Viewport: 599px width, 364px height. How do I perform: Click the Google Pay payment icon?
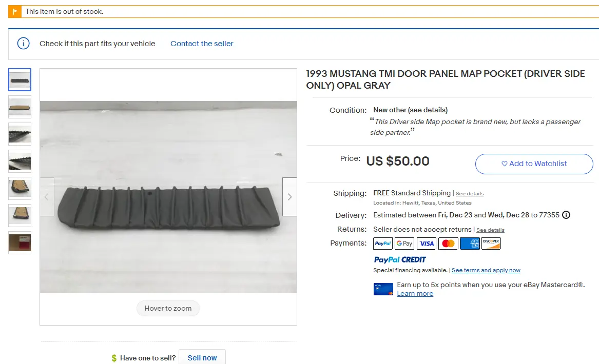point(404,244)
